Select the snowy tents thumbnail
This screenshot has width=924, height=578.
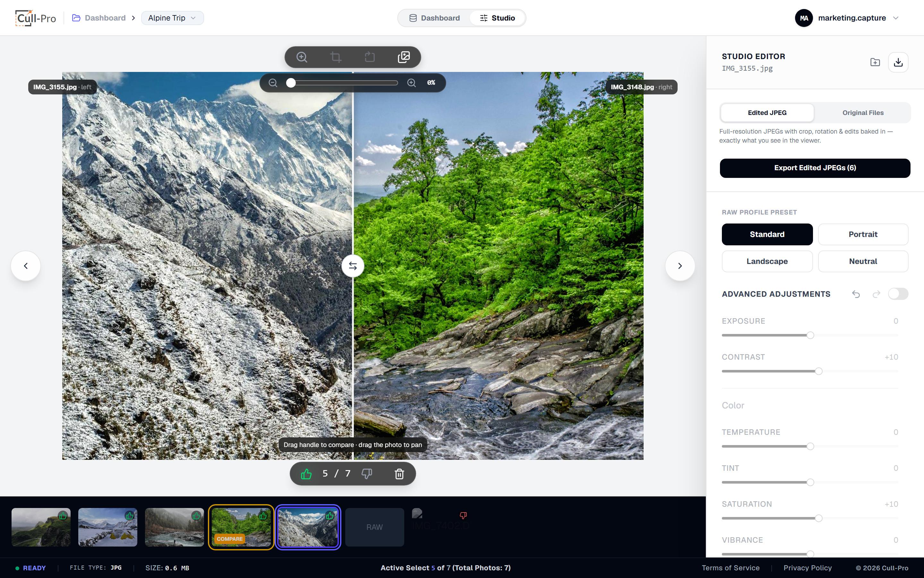pos(108,527)
